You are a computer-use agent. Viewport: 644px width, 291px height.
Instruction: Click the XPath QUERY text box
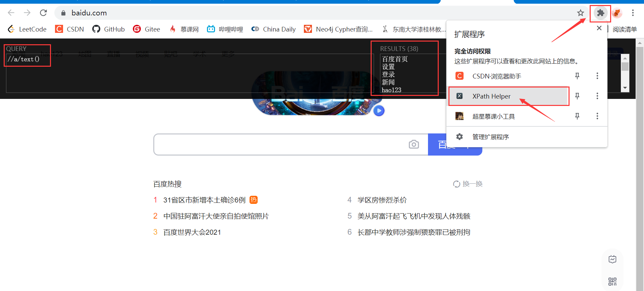coord(190,73)
